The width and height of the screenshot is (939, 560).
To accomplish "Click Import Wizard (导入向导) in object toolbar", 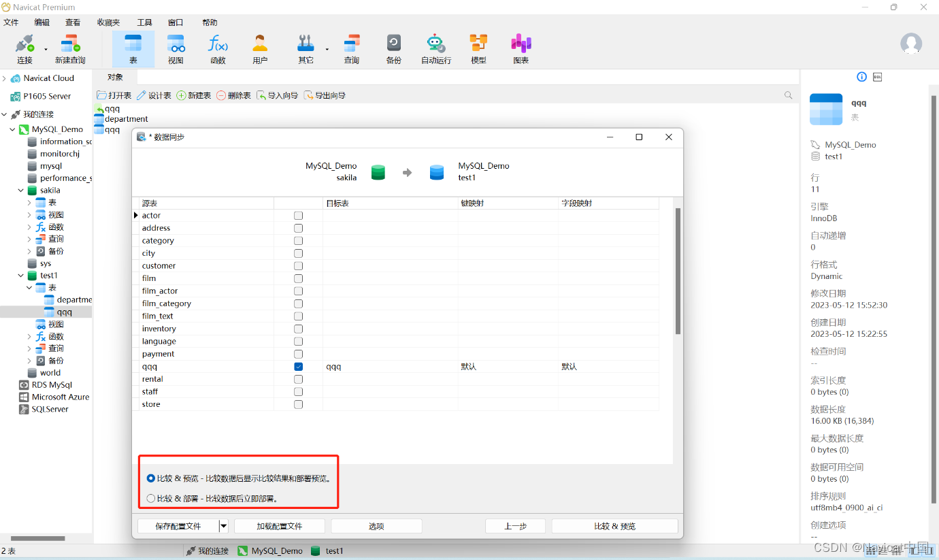I will click(277, 95).
